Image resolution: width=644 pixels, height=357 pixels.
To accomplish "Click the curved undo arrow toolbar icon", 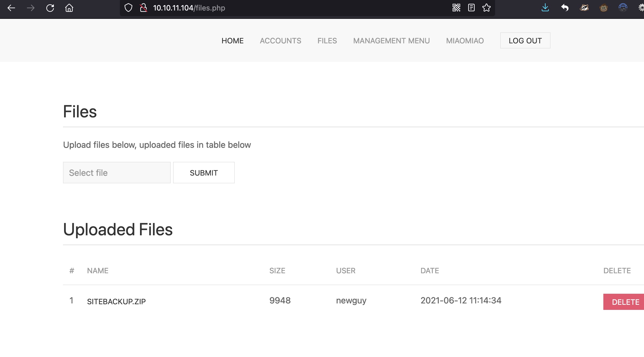I will pos(565,8).
